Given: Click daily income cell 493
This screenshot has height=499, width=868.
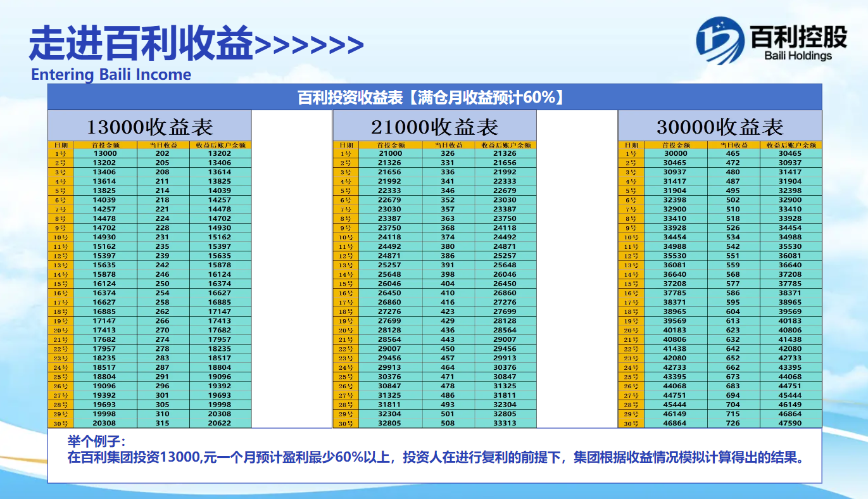Looking at the screenshot, I should point(448,405).
